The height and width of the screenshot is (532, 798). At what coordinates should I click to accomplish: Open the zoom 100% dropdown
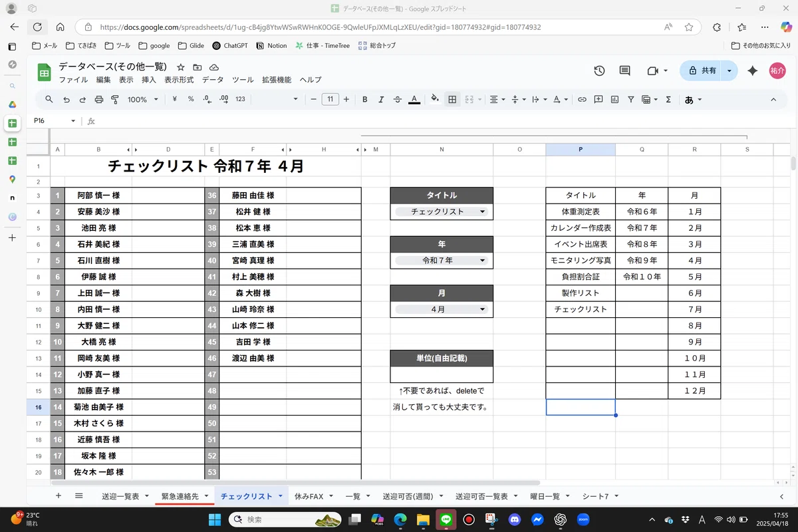click(x=143, y=100)
